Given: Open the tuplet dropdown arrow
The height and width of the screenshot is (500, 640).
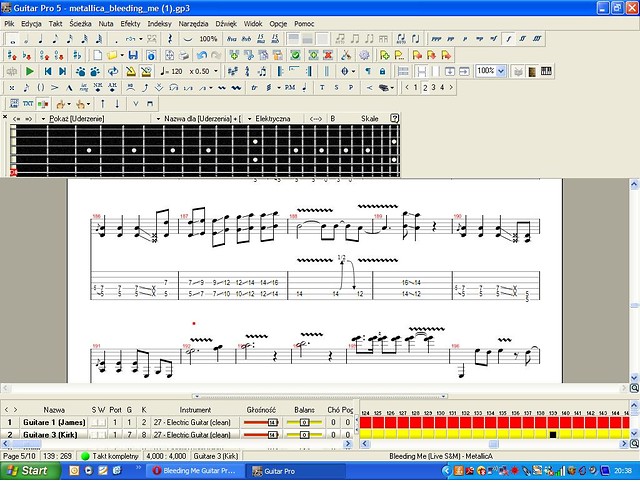Looking at the screenshot, I should [x=141, y=39].
